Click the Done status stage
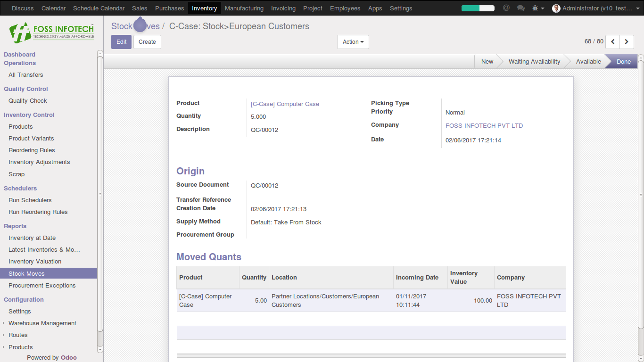 [x=623, y=62]
